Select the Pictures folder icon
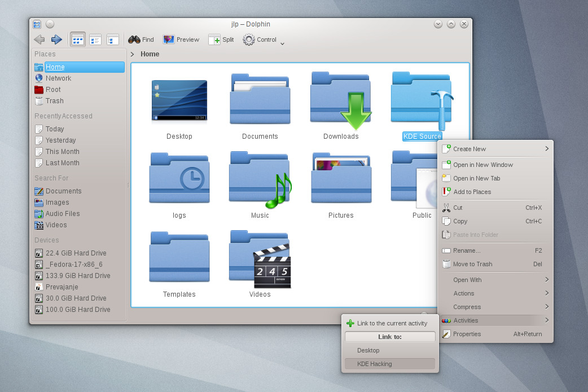Viewport: 588px width, 392px height. point(341,178)
